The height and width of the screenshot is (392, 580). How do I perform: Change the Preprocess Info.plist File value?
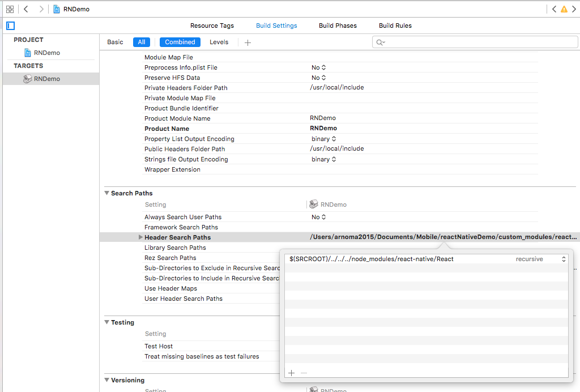pos(319,67)
